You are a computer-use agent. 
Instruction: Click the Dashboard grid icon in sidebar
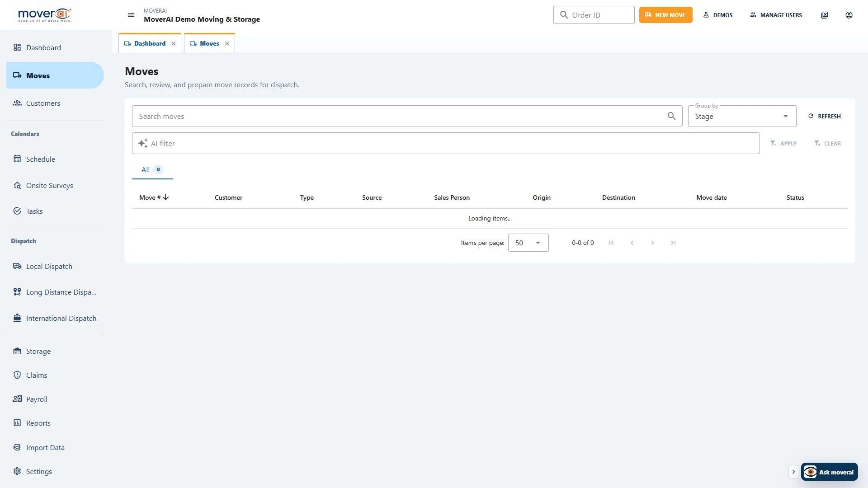[x=17, y=47]
